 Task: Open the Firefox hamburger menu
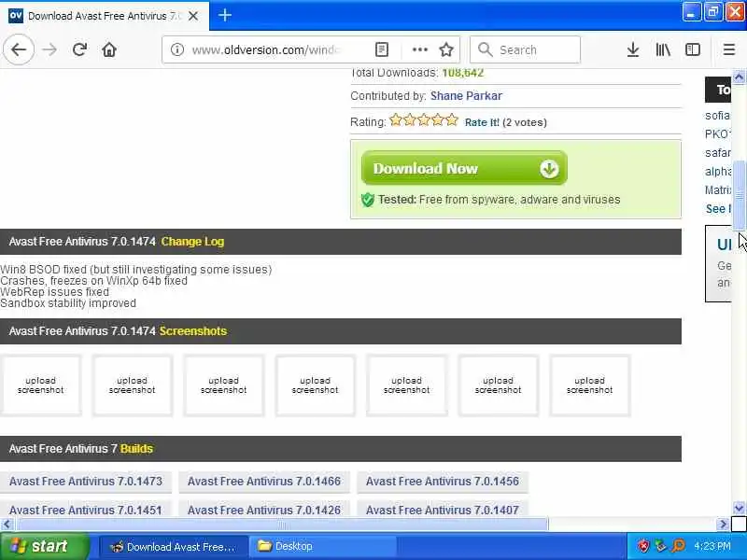pyautogui.click(x=729, y=49)
